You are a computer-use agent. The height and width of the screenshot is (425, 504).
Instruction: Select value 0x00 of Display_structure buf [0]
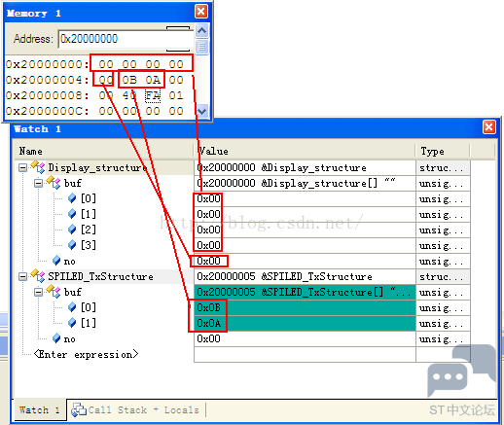pyautogui.click(x=209, y=198)
